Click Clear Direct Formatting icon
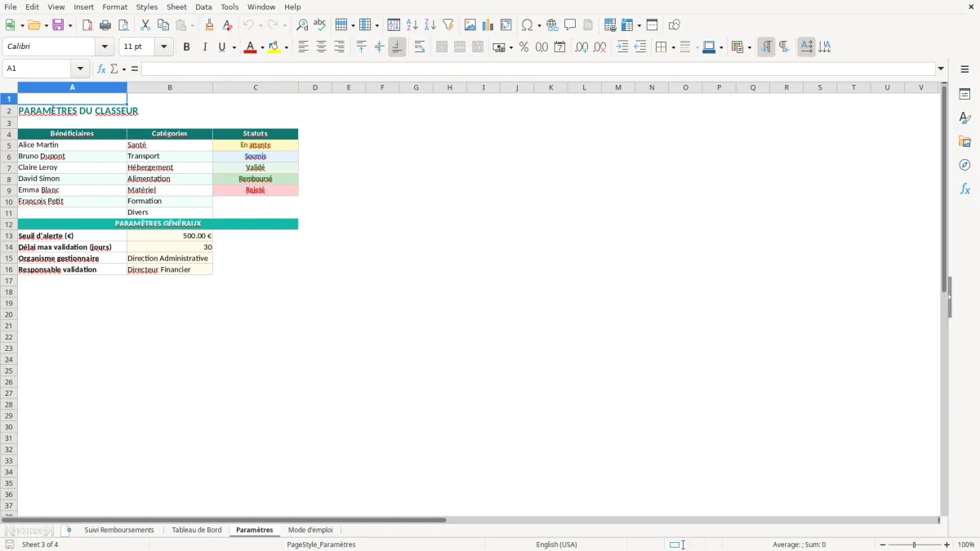Screen dimensions: 980x551 pyautogui.click(x=227, y=25)
